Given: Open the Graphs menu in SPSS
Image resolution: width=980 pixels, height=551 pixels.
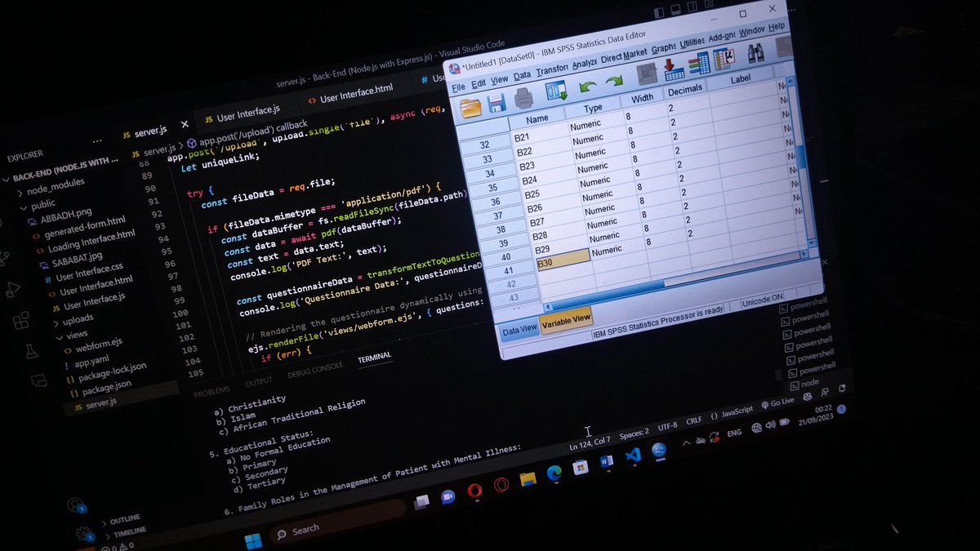Looking at the screenshot, I should pos(663,48).
